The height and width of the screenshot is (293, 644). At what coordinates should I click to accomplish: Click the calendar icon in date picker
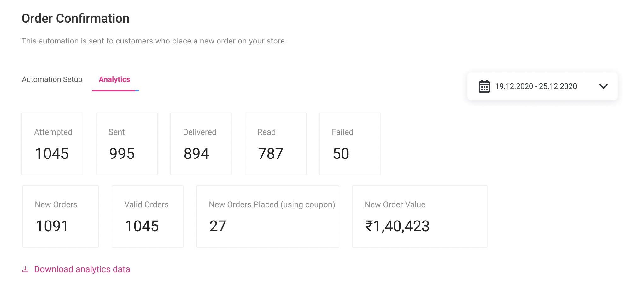(x=484, y=86)
